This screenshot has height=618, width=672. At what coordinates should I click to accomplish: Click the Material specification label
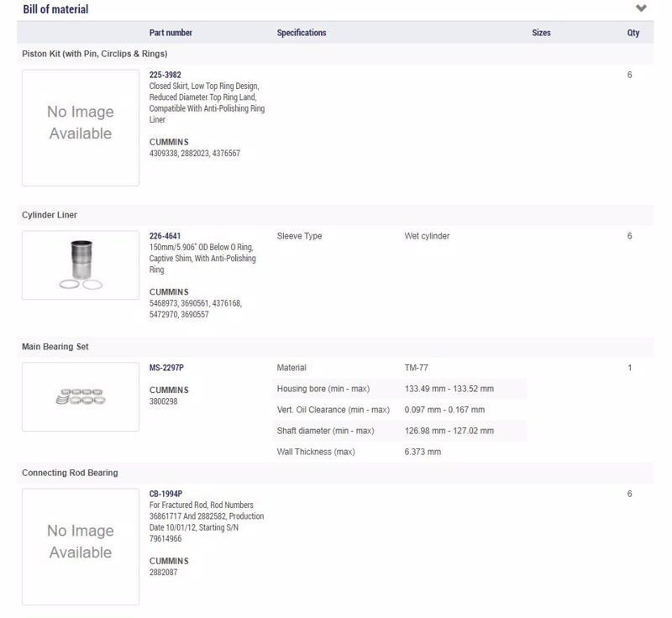[x=291, y=368]
